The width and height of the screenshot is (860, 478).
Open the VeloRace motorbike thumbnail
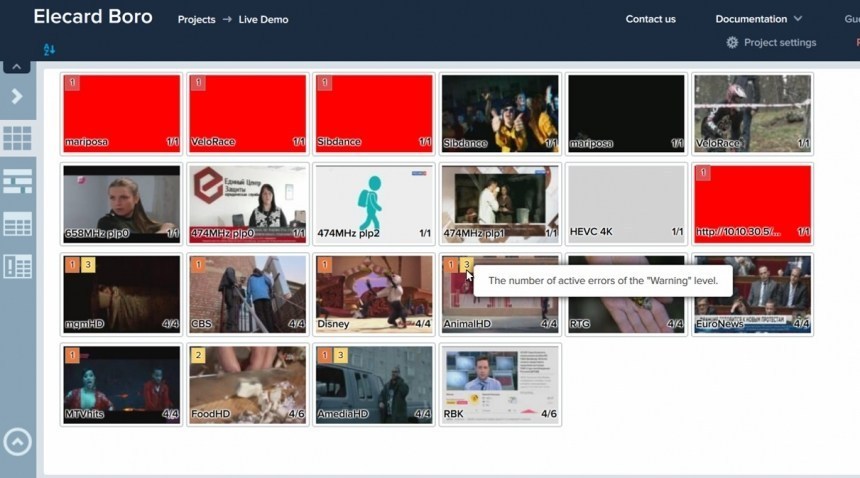752,113
